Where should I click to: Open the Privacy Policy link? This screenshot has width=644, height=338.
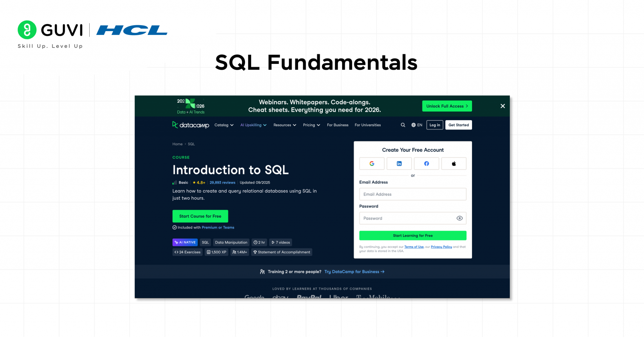coord(441,247)
